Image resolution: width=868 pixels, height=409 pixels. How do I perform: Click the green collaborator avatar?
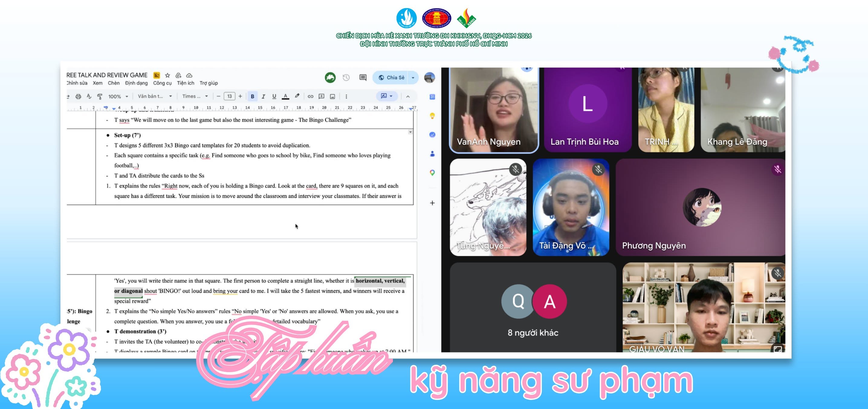coord(330,77)
